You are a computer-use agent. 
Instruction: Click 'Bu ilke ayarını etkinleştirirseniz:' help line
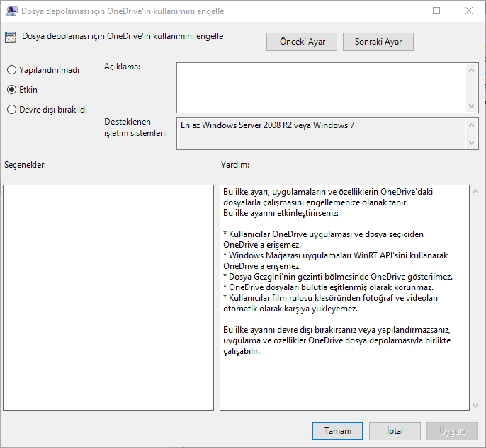pos(281,213)
